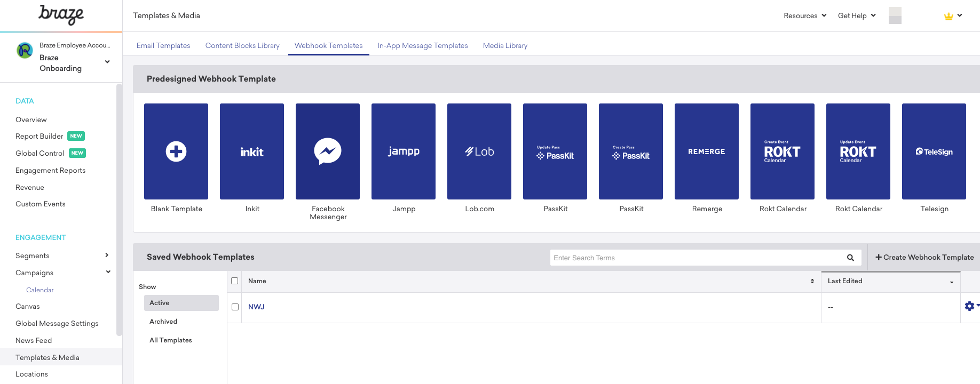The image size is (980, 384).
Task: Expand the account menu chevron beside crown
Action: [x=960, y=15]
